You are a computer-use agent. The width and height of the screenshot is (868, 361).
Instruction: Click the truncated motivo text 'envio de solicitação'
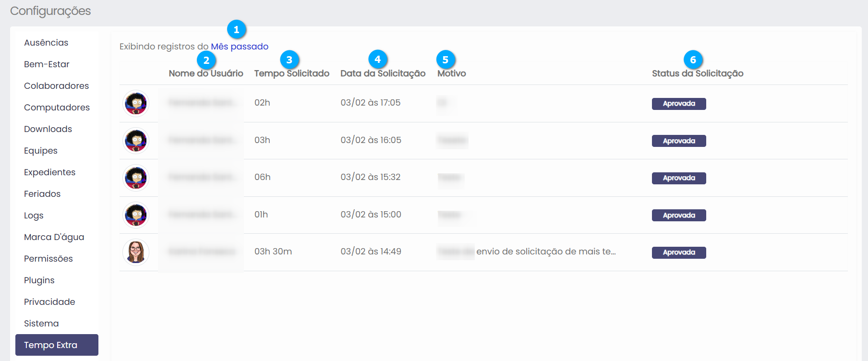tap(545, 252)
